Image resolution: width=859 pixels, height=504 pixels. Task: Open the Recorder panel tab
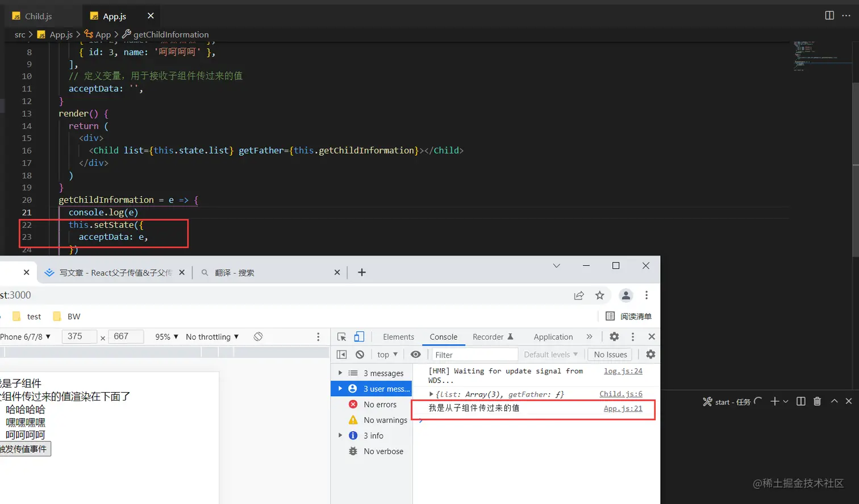[x=493, y=337]
